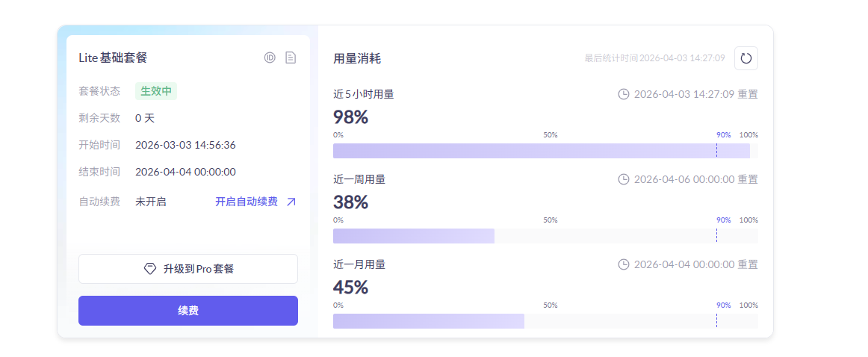The height and width of the screenshot is (357, 868).
Task: Click the 未开启 auto-renew status text
Action: coord(151,202)
